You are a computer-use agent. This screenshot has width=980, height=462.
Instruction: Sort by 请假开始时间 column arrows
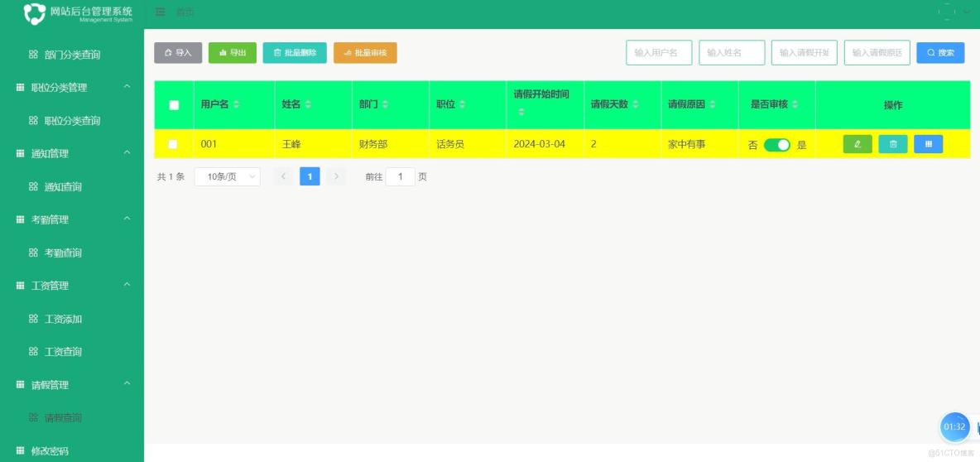coord(521,112)
